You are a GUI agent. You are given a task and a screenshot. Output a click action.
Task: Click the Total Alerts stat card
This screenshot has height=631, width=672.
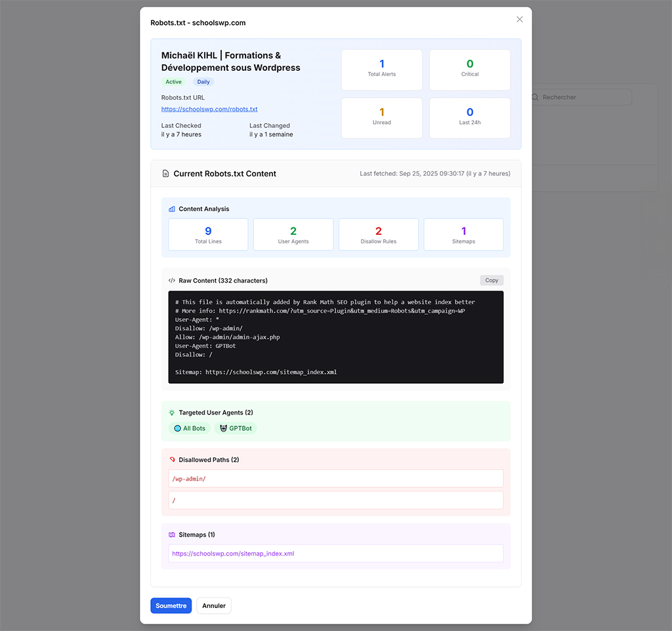point(381,69)
